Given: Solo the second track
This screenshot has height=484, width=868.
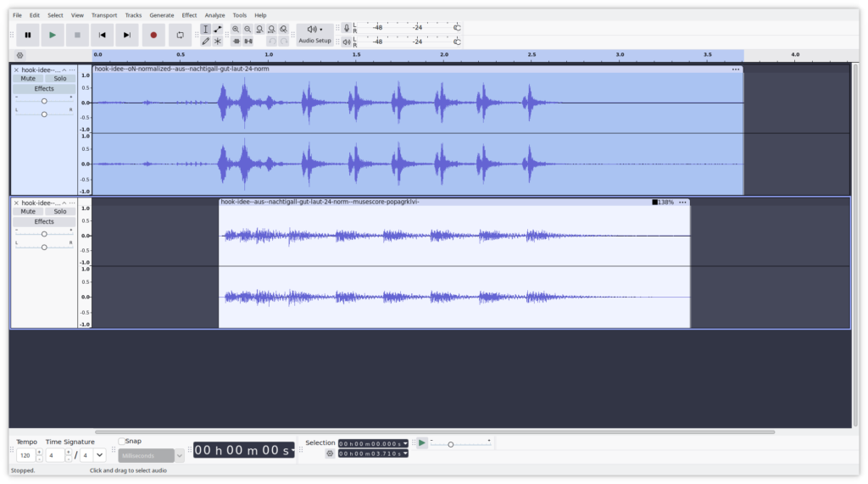Looking at the screenshot, I should (60, 212).
